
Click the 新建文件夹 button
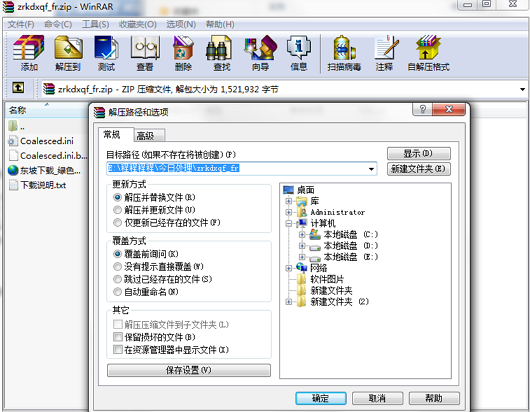coord(418,169)
